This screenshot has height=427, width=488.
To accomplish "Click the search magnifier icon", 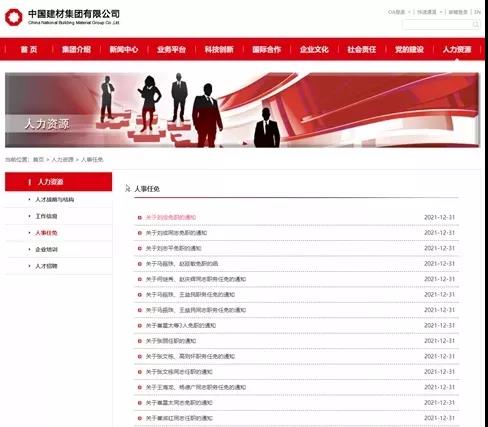I will coord(475,24).
